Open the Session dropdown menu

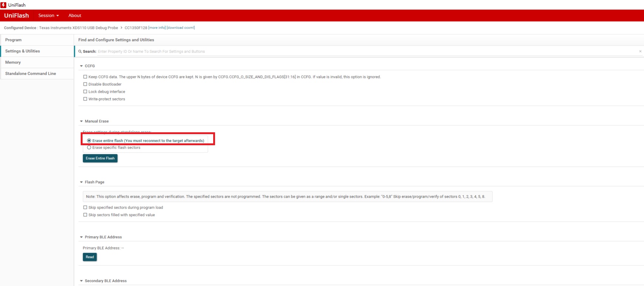pyautogui.click(x=48, y=16)
